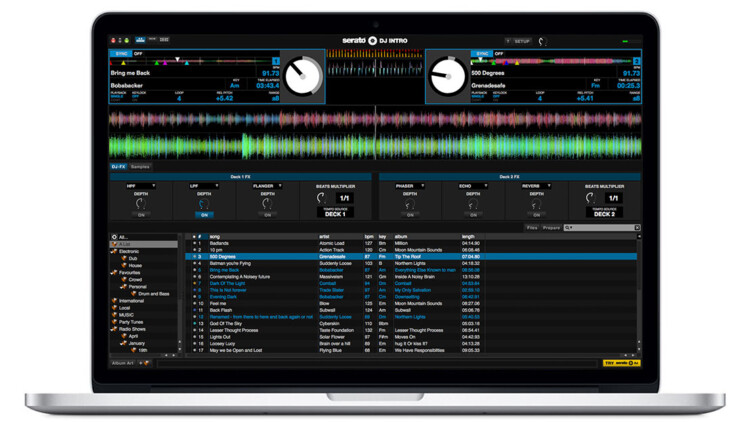The image size is (750, 422).
Task: Click the Reverb depth knob
Action: pos(536,204)
